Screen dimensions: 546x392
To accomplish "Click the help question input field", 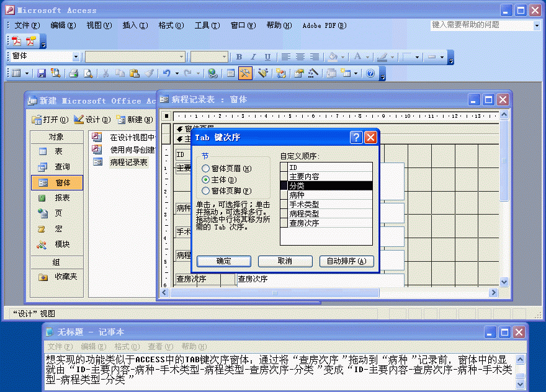I will coord(481,25).
